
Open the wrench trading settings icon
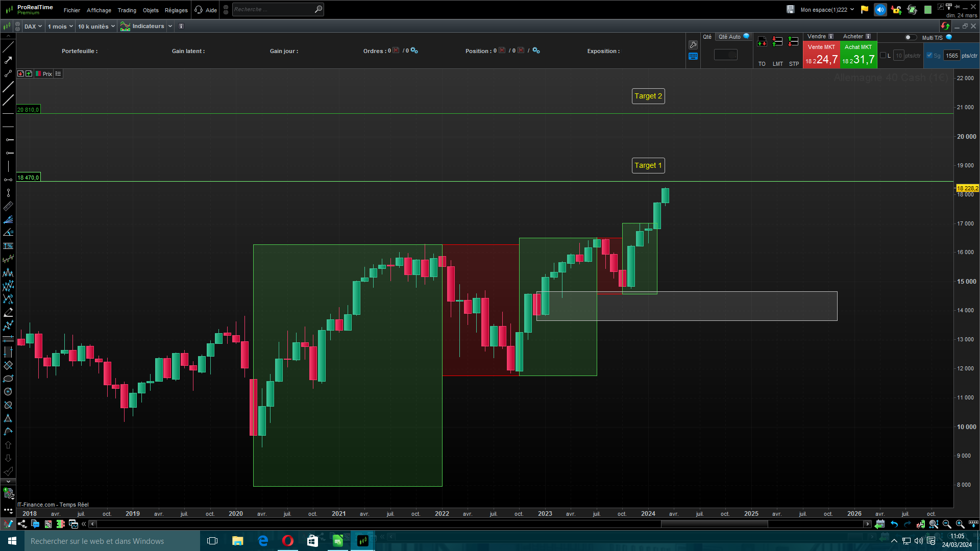coord(693,45)
